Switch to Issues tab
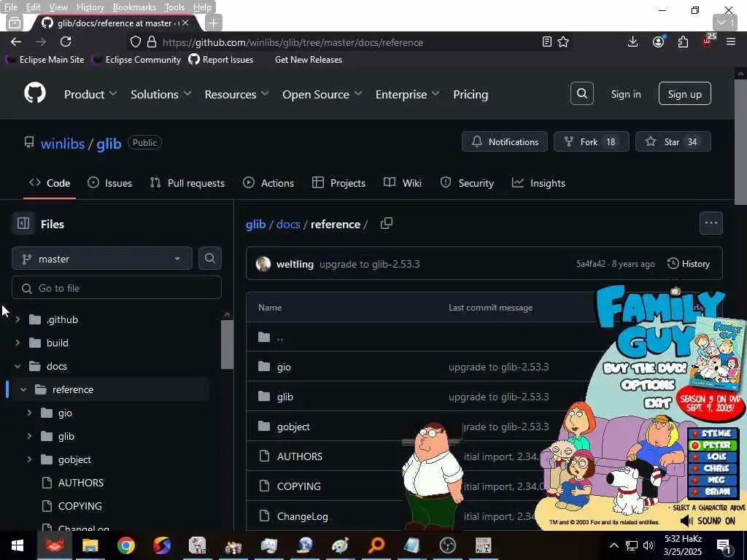 click(x=109, y=183)
